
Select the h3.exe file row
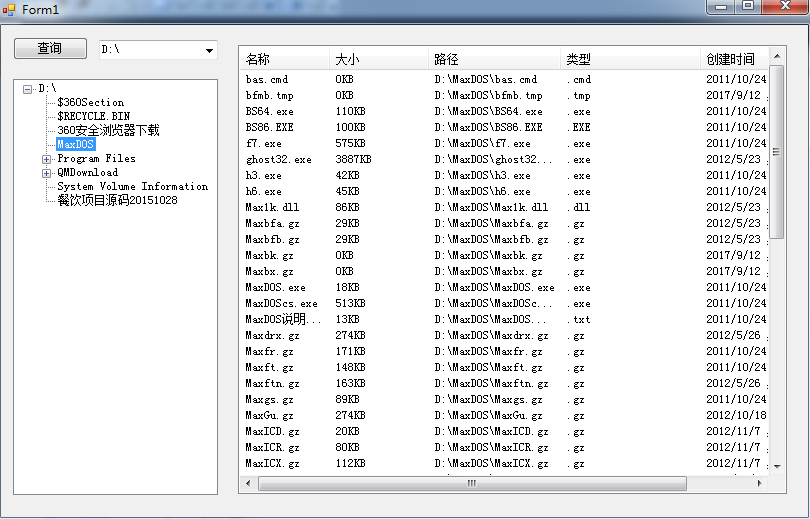[504, 176]
